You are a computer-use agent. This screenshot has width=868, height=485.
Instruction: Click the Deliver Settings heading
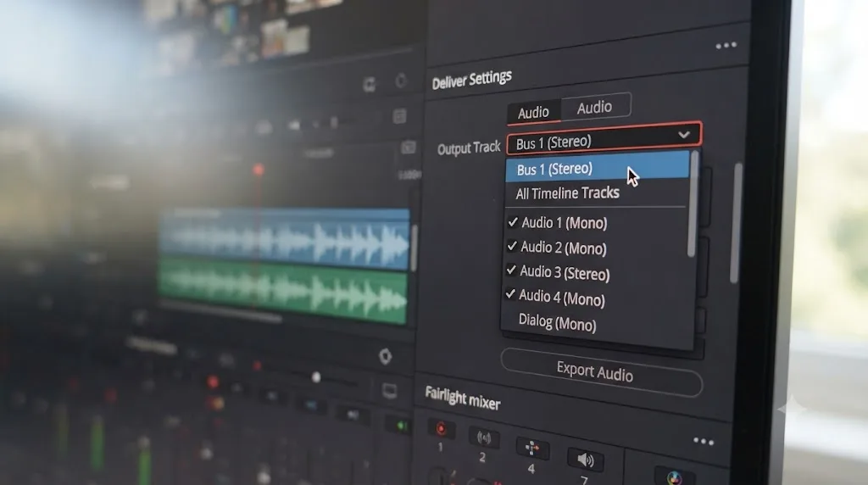(x=471, y=80)
